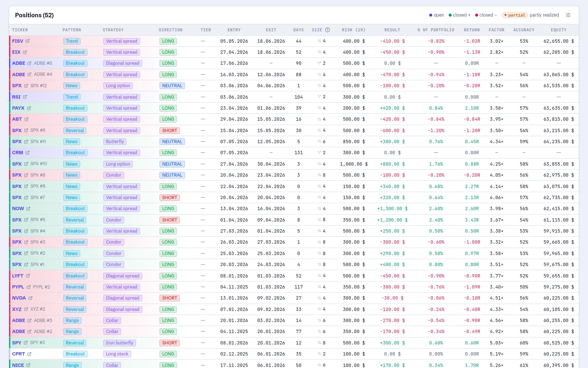Click SHORT direction tag in NVDA row
Screen dimensions: 588x368
click(x=170, y=298)
